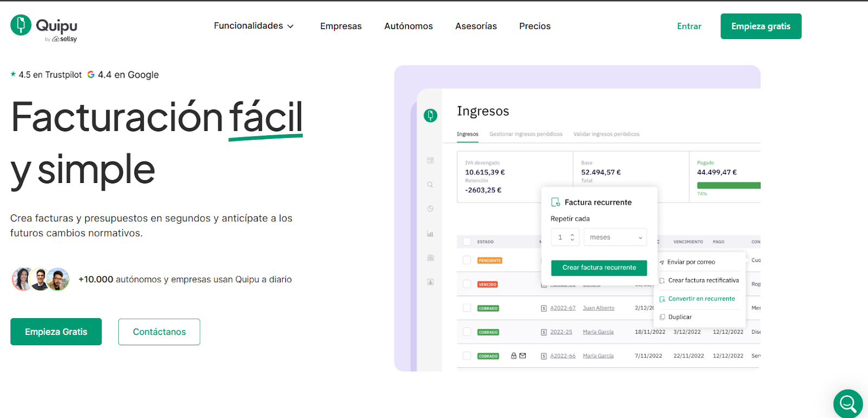Open Asesorías in the top navigation

point(476,26)
